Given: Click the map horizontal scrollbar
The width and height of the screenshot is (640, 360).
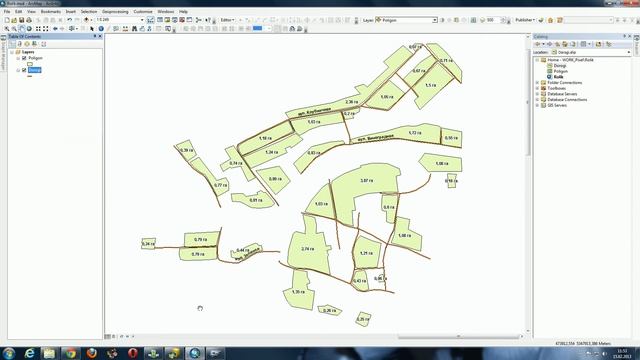Looking at the screenshot, I should click(x=458, y=337).
